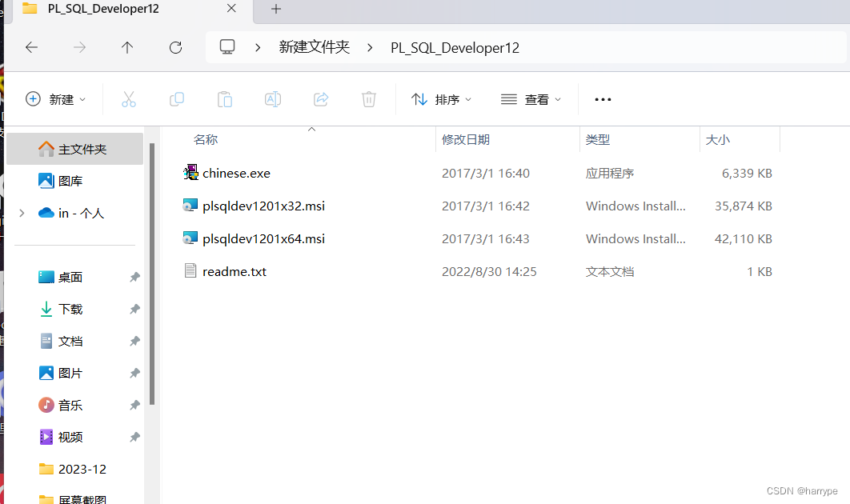Click the Share icon in the toolbar

(x=320, y=98)
